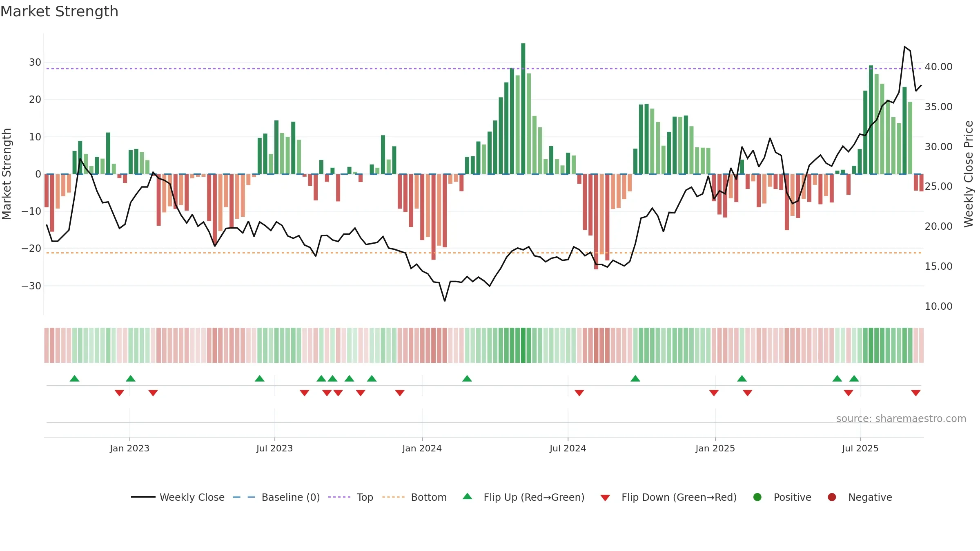Click the Jan 2024 x-axis label
The height and width of the screenshot is (551, 980).
pyautogui.click(x=422, y=448)
